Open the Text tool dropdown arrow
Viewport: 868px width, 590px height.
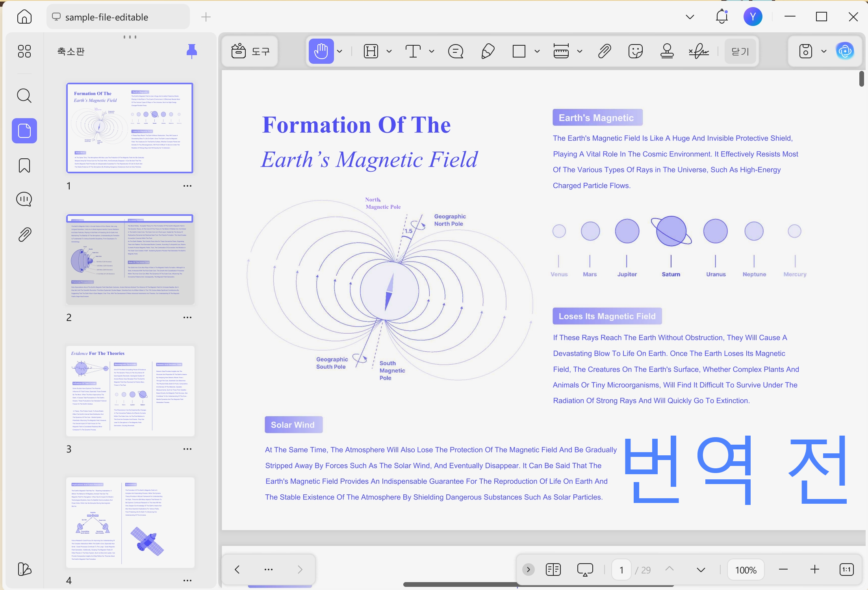(x=432, y=51)
